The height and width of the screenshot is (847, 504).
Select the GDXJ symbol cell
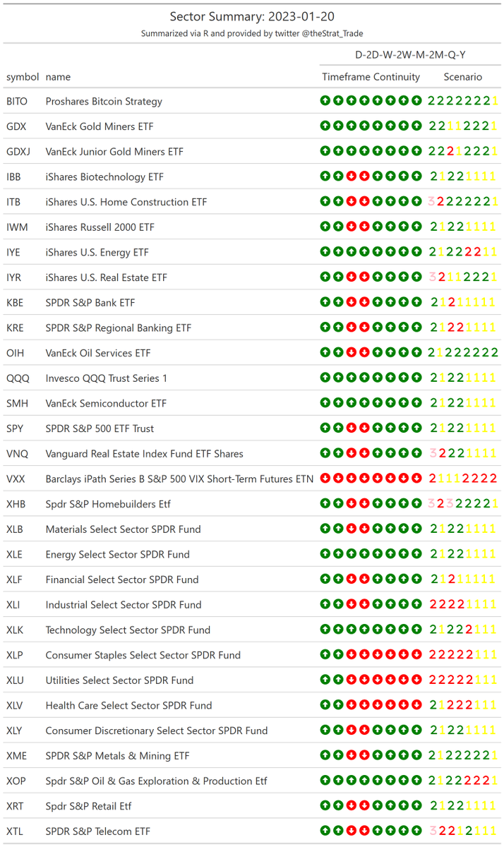19,151
